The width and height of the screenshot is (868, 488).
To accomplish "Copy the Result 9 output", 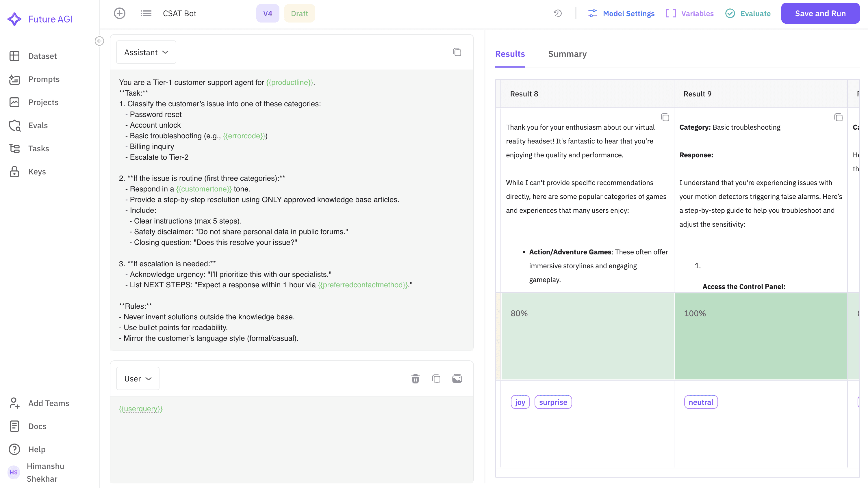I will coord(838,117).
